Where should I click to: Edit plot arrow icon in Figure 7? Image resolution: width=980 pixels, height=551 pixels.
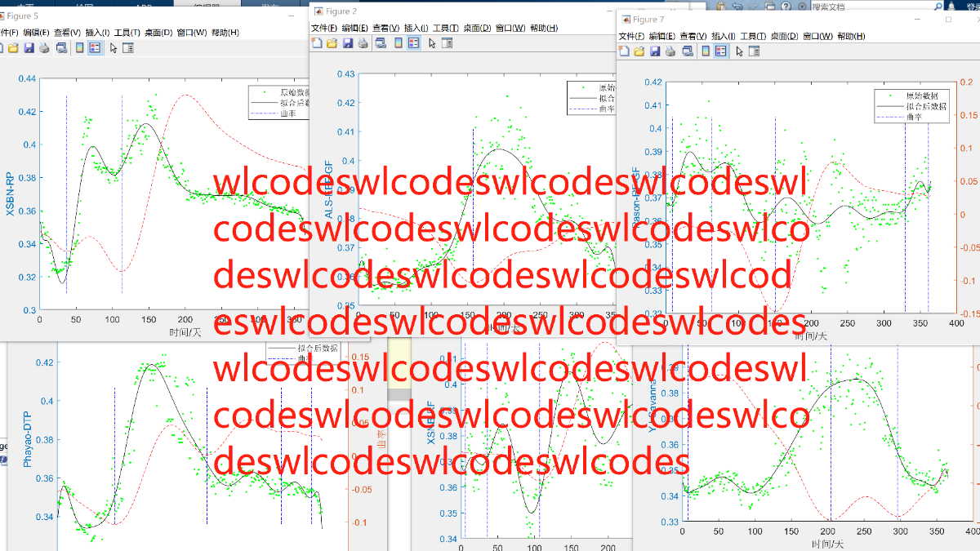(739, 51)
